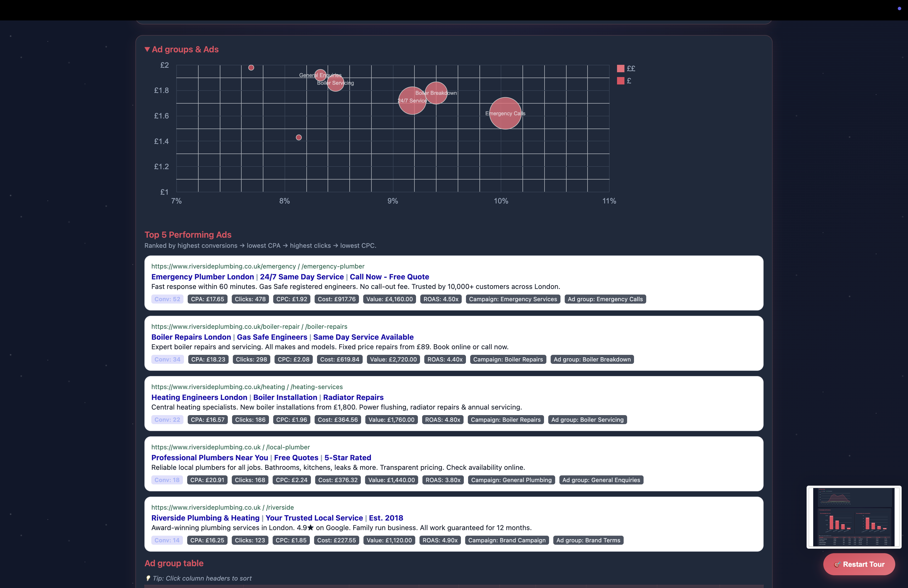
Task: Collapse the Ad groups & Ads section
Action: pos(181,49)
